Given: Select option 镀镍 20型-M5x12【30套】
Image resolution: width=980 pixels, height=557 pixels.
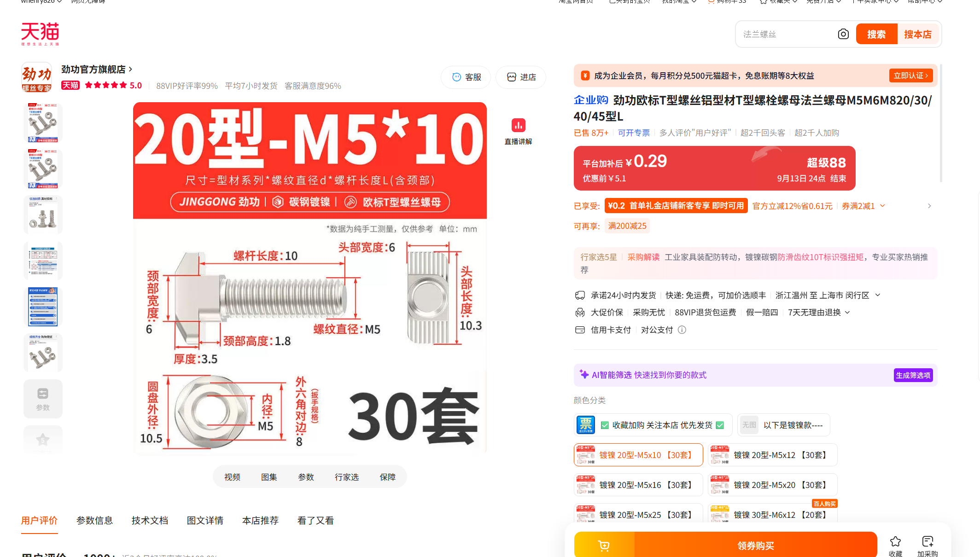Looking at the screenshot, I should tap(772, 455).
